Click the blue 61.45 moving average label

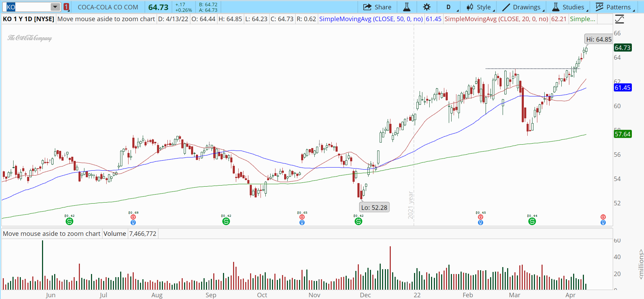coord(622,88)
